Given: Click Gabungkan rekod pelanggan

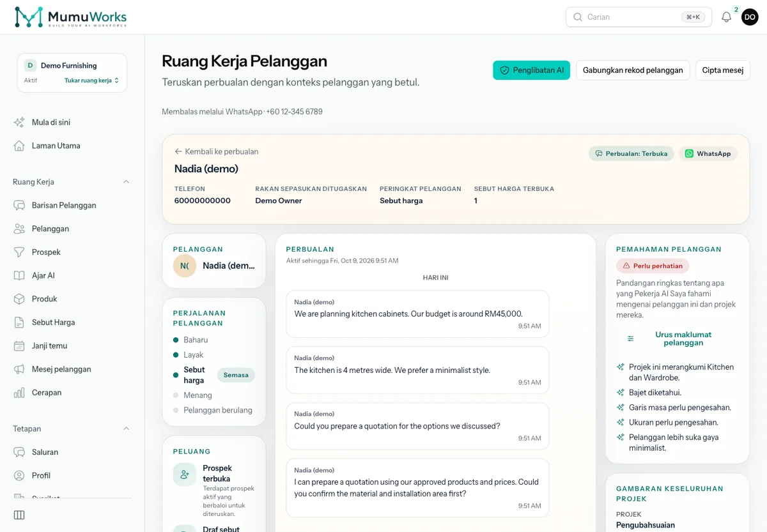Looking at the screenshot, I should tap(633, 70).
